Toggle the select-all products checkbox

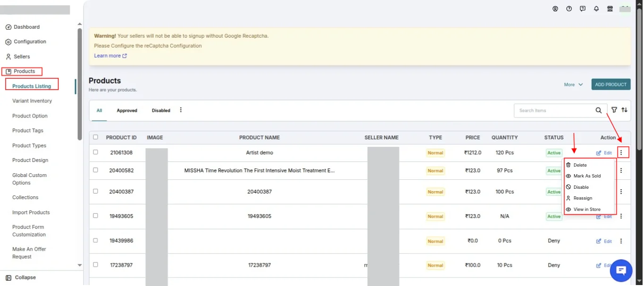click(95, 137)
